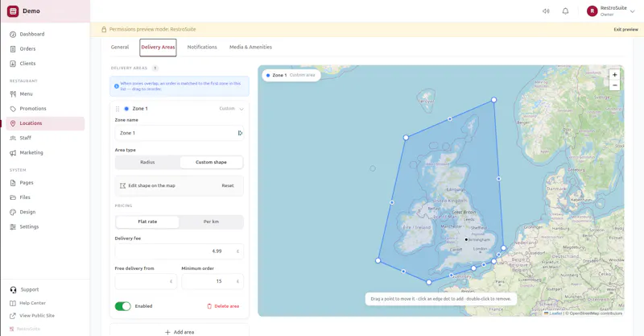Click the red R user avatar
644x336 pixels.
click(x=592, y=11)
